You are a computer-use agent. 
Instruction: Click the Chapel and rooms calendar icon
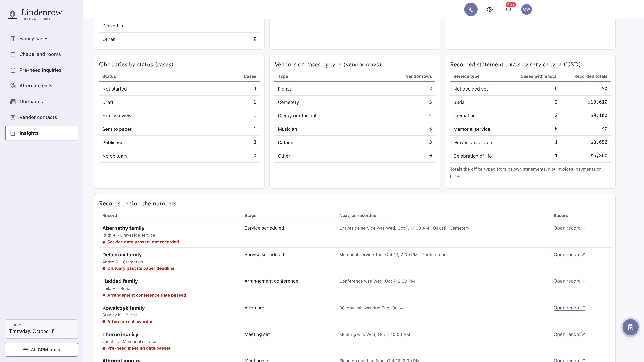(x=13, y=54)
